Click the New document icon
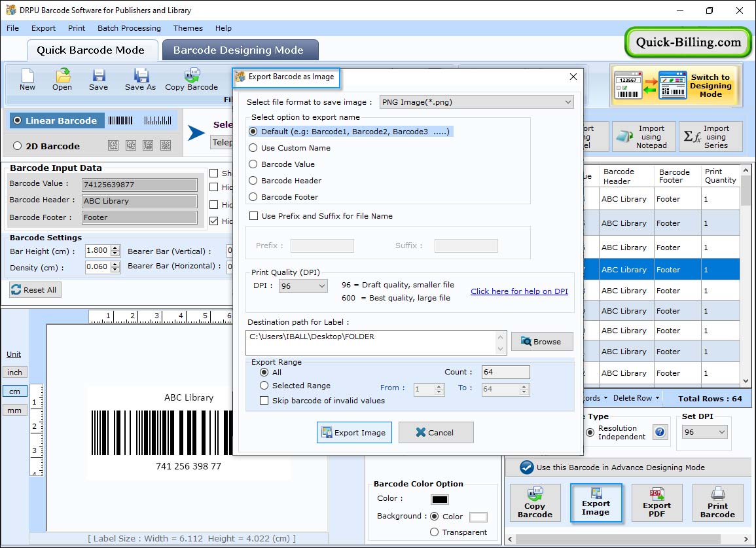The width and height of the screenshot is (756, 548). 27,80
